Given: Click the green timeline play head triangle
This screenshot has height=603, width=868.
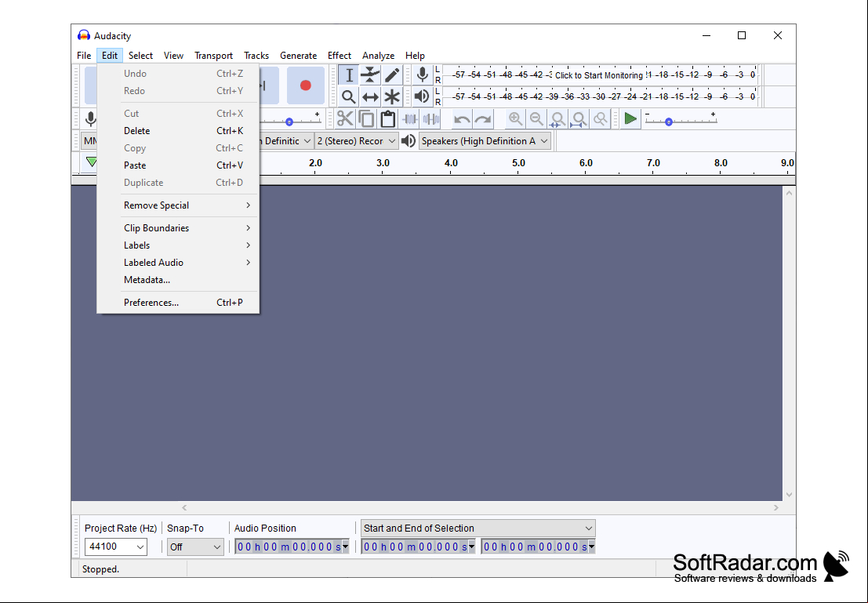Looking at the screenshot, I should tap(91, 162).
